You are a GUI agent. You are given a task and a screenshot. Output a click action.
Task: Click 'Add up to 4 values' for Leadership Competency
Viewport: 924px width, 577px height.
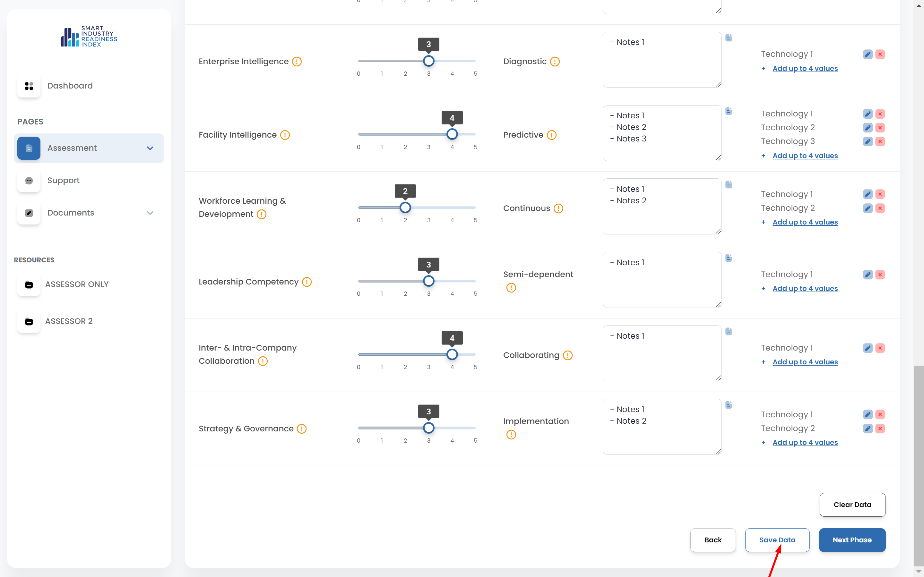805,289
